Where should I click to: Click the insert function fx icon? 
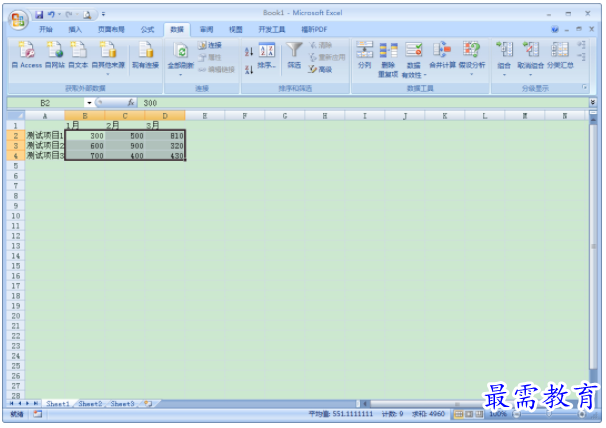131,102
